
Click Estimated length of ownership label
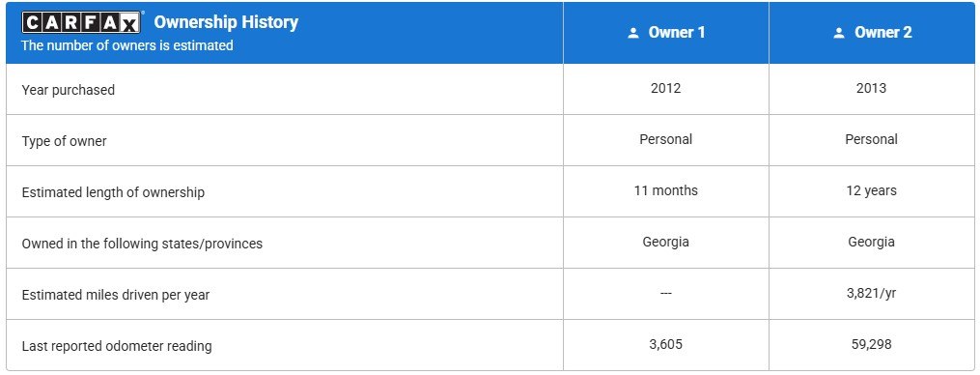(113, 192)
